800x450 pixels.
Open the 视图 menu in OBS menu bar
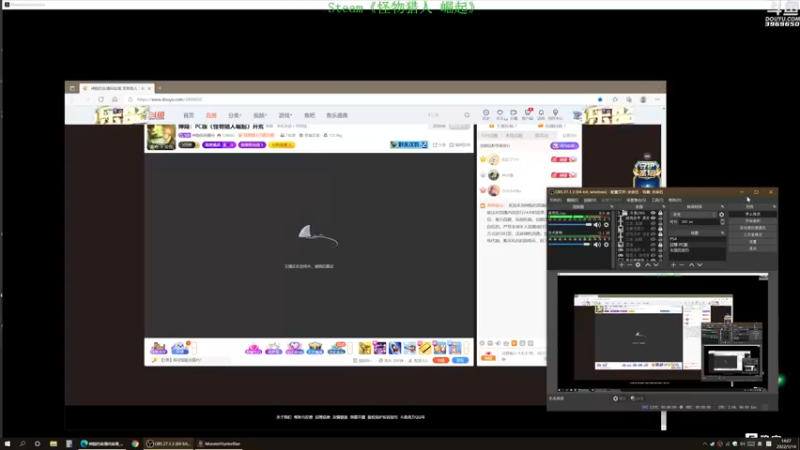pyautogui.click(x=590, y=200)
